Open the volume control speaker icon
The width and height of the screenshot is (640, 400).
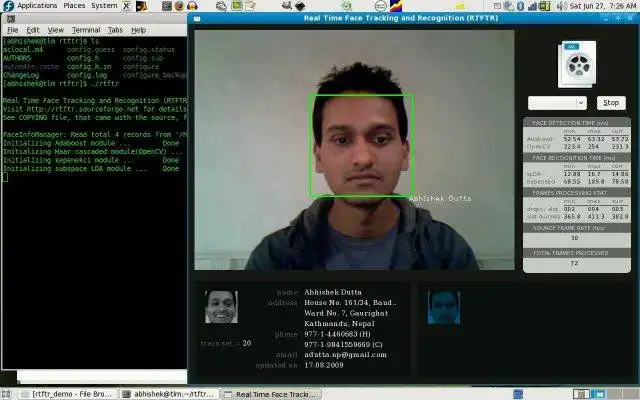(x=562, y=6)
